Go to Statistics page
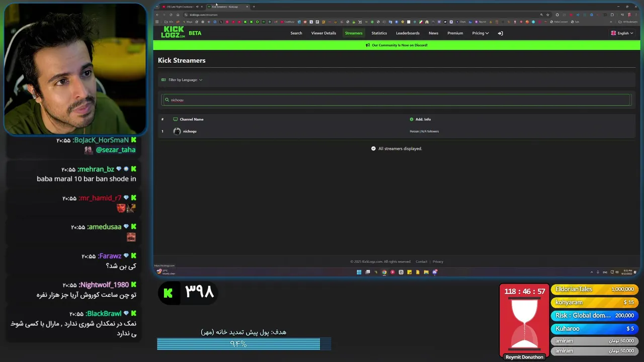644x362 pixels. point(379,33)
